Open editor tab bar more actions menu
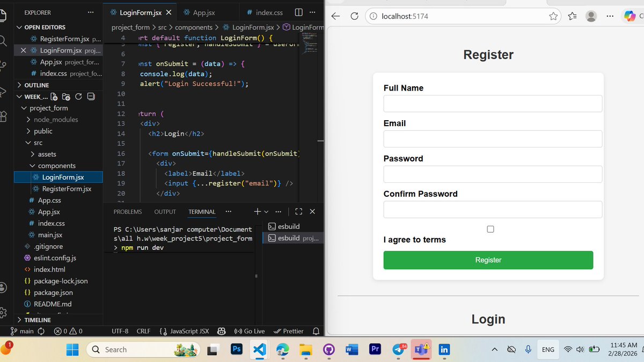The width and height of the screenshot is (644, 362). point(312,12)
